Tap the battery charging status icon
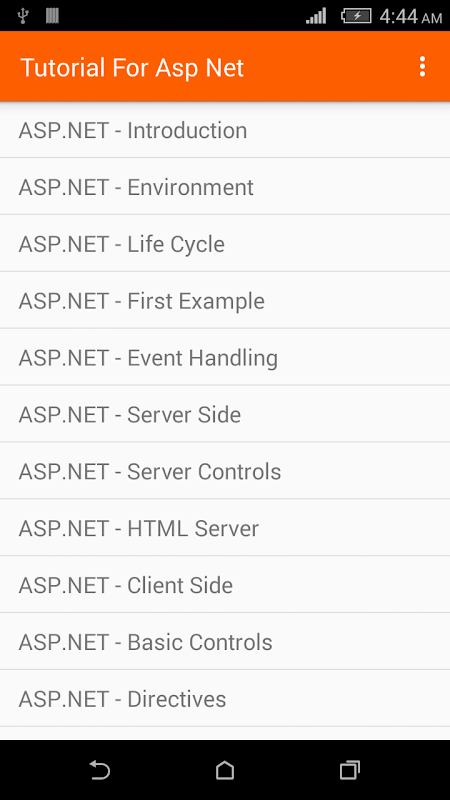The width and height of the screenshot is (450, 800). [356, 16]
